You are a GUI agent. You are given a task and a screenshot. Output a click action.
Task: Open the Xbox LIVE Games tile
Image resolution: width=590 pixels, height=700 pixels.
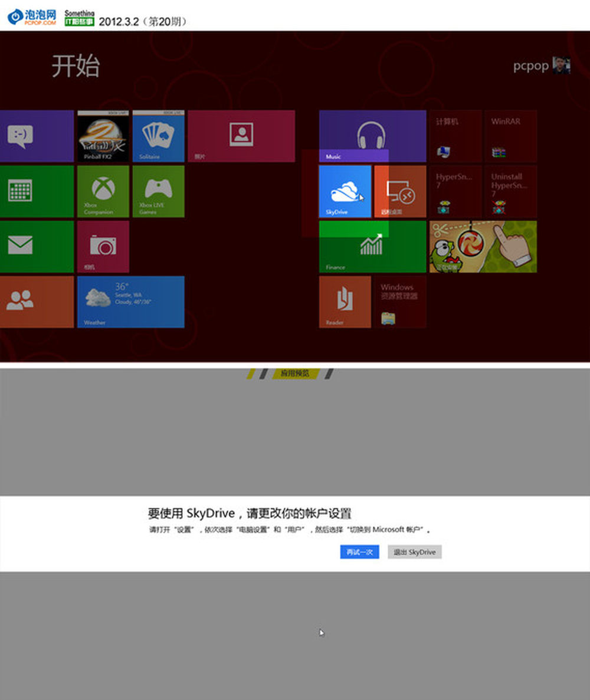point(159,191)
